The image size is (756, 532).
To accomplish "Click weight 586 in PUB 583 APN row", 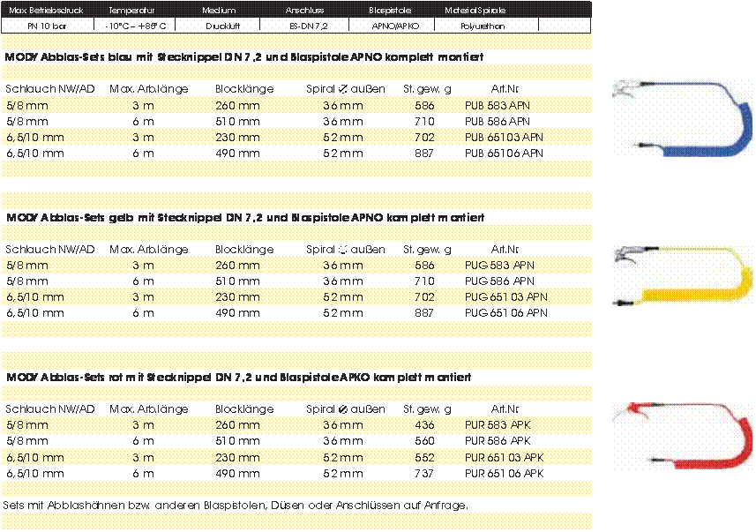I will 424,106.
